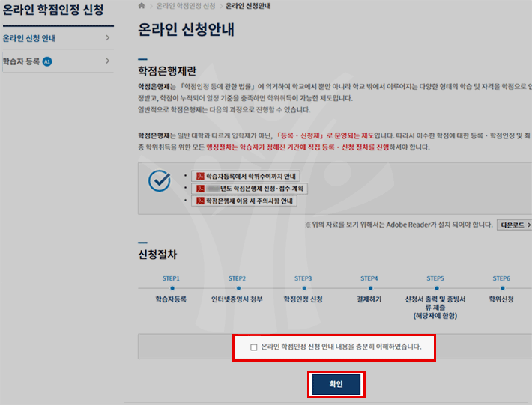Select 온라인 신청 안내 in the sidebar menu

point(30,37)
